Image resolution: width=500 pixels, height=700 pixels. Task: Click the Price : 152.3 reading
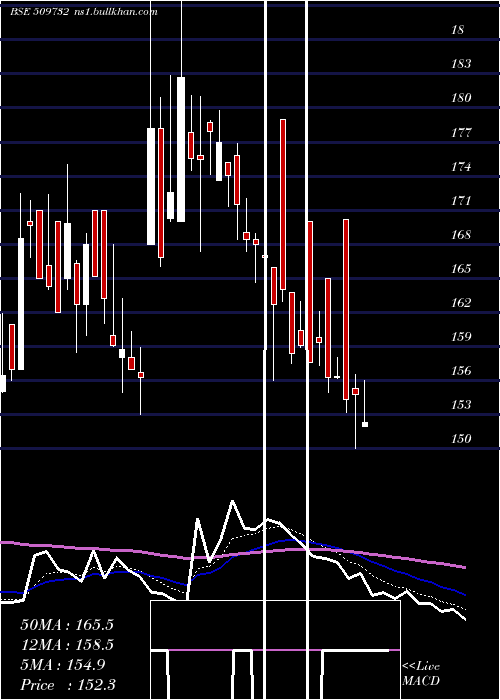click(x=68, y=685)
